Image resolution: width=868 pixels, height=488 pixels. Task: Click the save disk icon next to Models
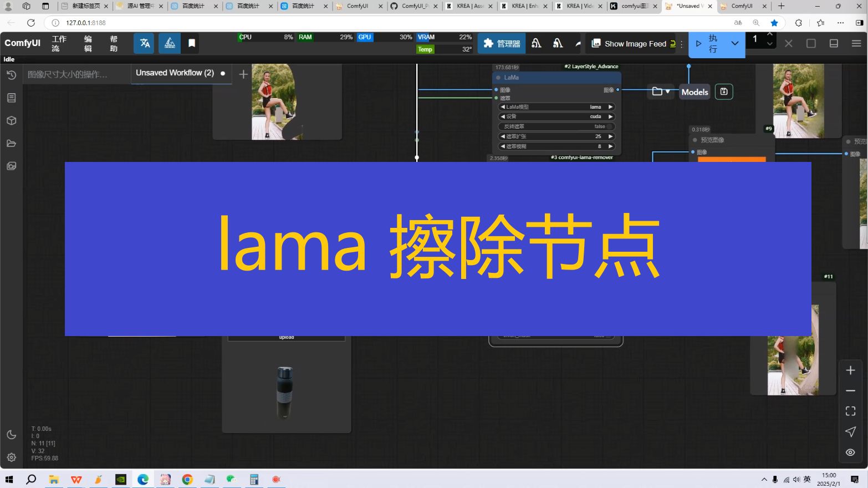tap(724, 91)
